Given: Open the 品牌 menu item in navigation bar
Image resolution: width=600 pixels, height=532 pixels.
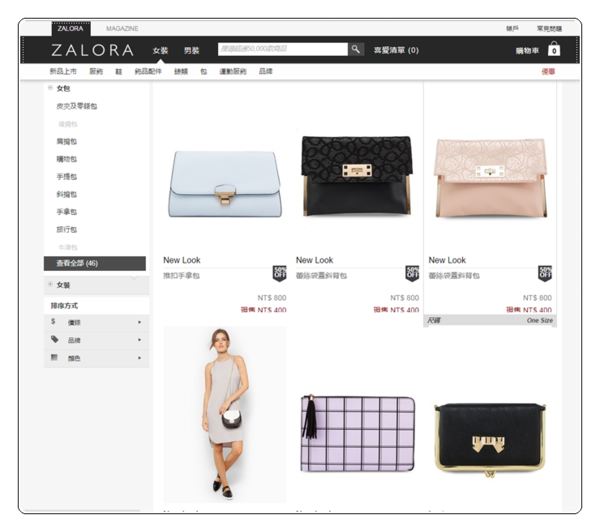Looking at the screenshot, I should [x=266, y=71].
